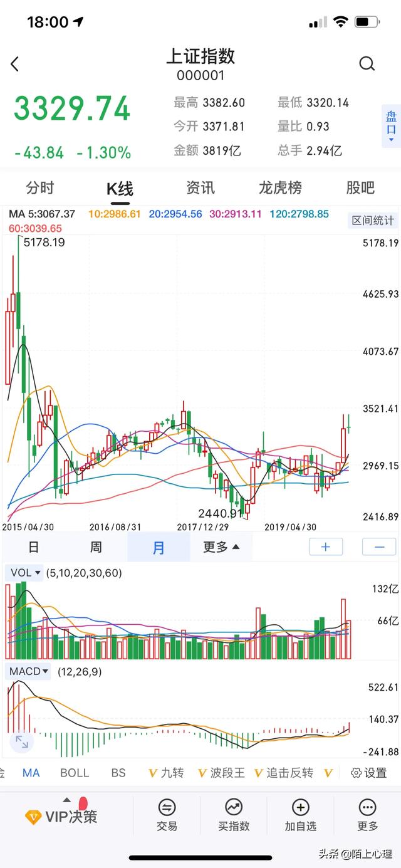The height and width of the screenshot is (868, 401).
Task: Click the 区间统计 button
Action: point(373,221)
